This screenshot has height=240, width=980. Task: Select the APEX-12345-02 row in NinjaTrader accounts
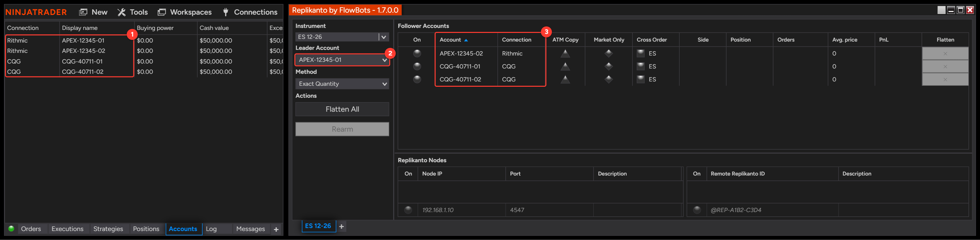(x=144, y=51)
